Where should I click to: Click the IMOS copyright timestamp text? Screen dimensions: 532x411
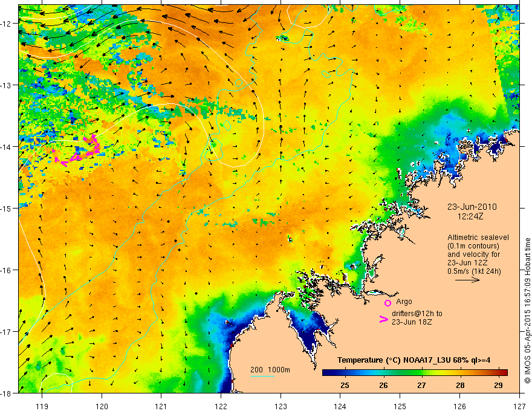tap(527, 311)
